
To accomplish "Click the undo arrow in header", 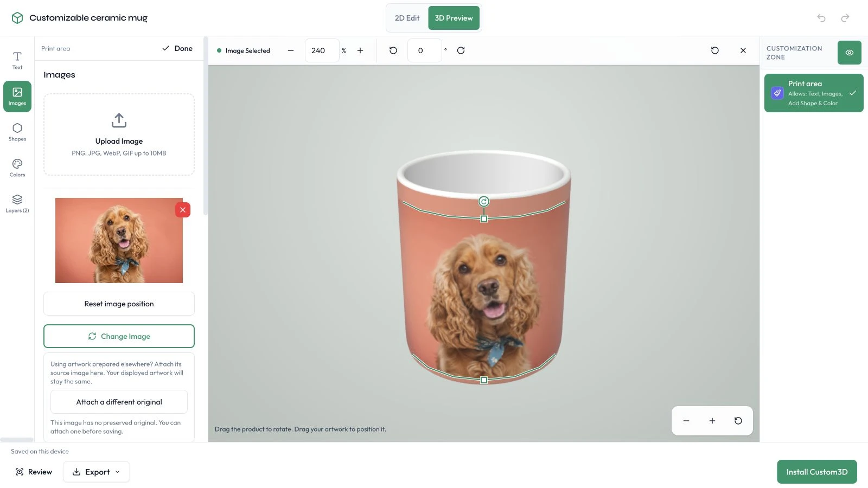I will coord(821,18).
